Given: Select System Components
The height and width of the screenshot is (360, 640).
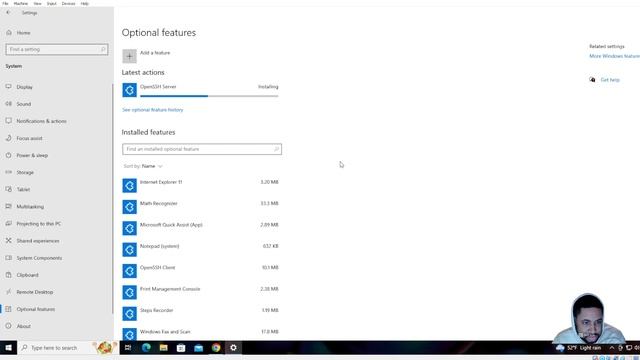Looking at the screenshot, I should coord(39,258).
